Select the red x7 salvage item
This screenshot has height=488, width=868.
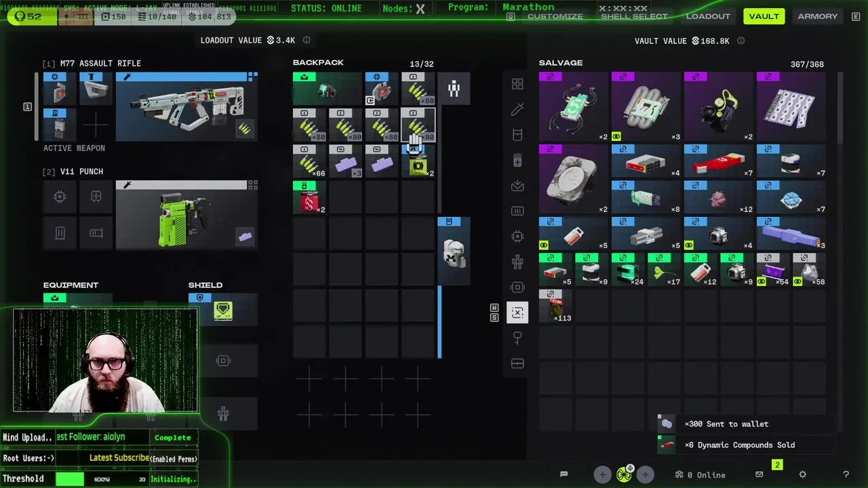coord(718,161)
